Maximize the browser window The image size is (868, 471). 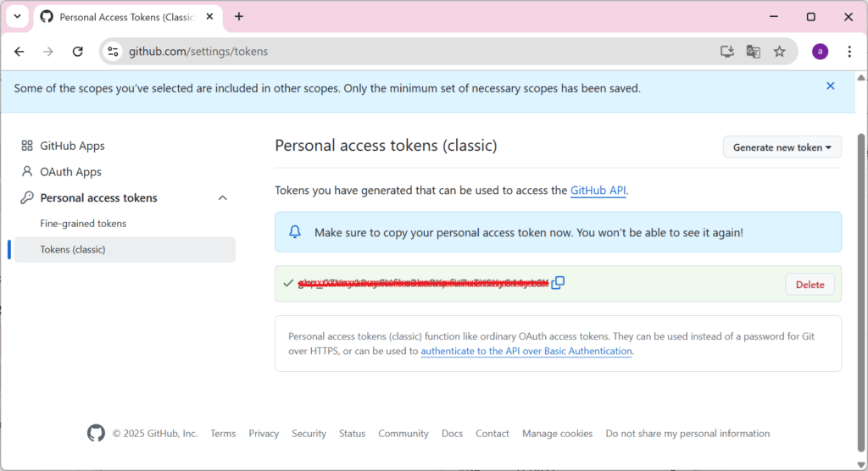(811, 17)
